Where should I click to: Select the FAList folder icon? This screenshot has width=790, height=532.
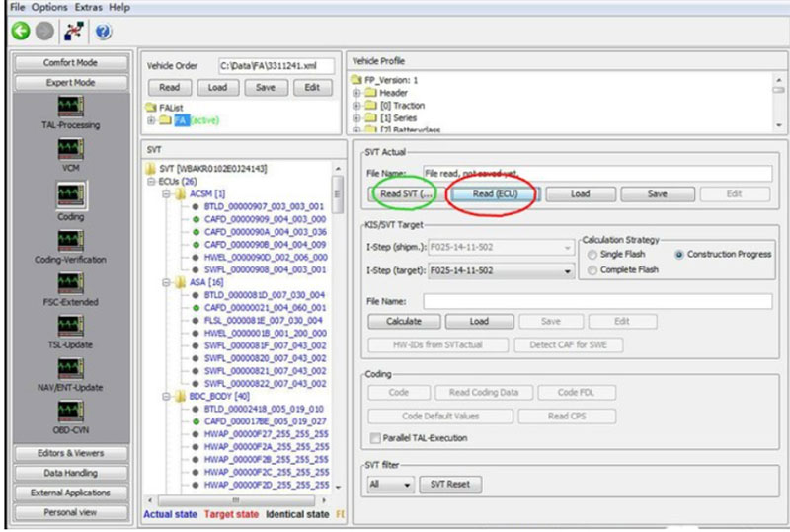[x=151, y=108]
